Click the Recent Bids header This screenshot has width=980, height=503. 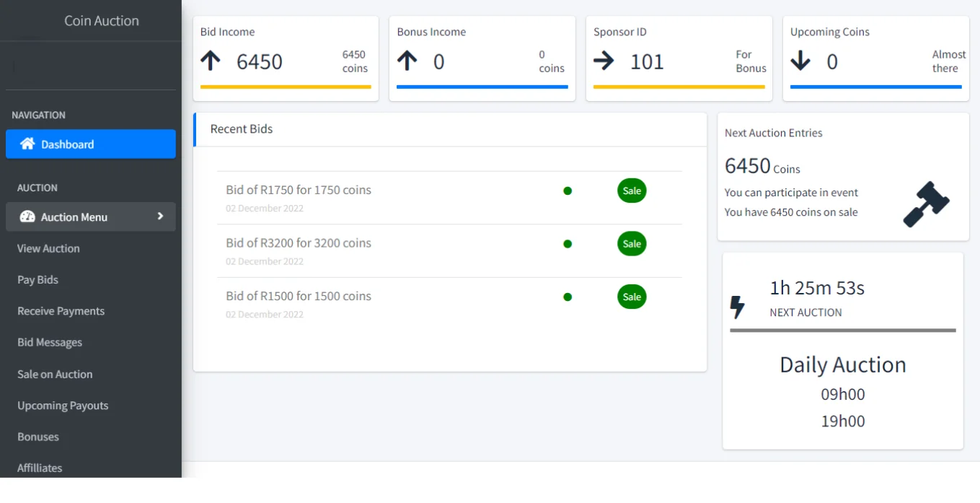[242, 128]
